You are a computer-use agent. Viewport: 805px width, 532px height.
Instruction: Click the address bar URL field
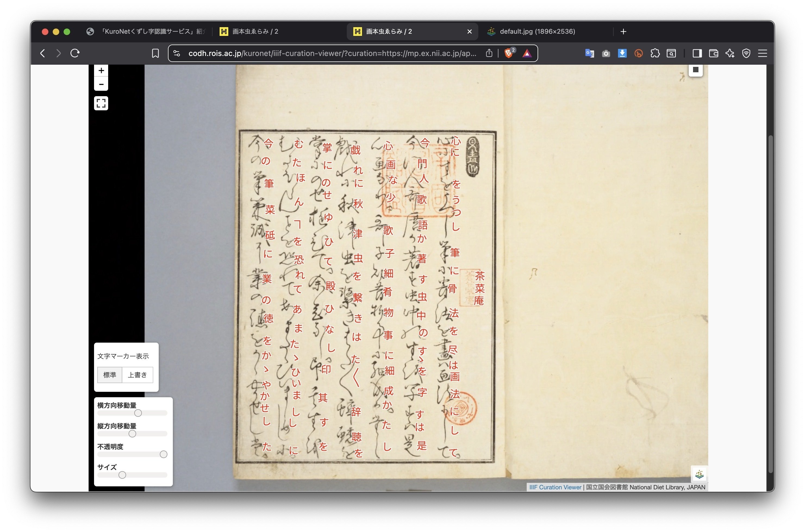coord(322,53)
